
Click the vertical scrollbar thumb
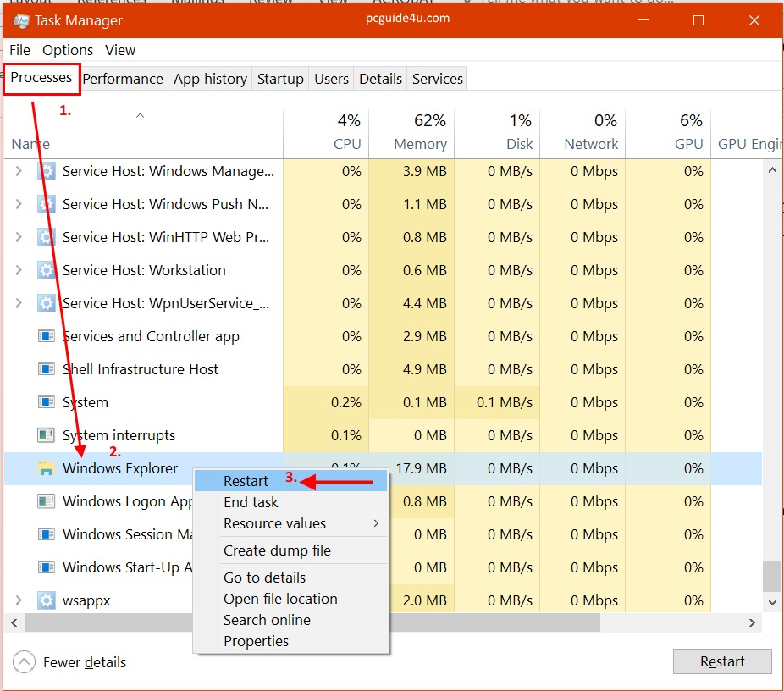pyautogui.click(x=772, y=577)
